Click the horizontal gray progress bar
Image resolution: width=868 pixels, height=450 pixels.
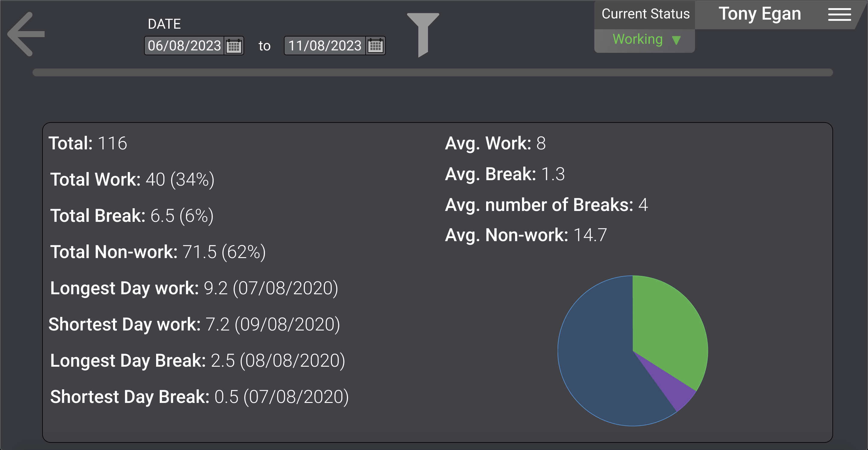[x=433, y=72]
